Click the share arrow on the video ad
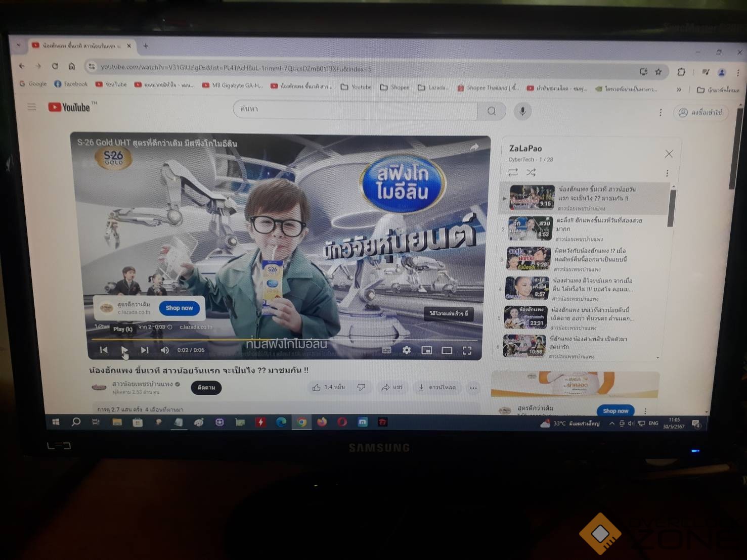The width and height of the screenshot is (747, 560). pyautogui.click(x=474, y=147)
